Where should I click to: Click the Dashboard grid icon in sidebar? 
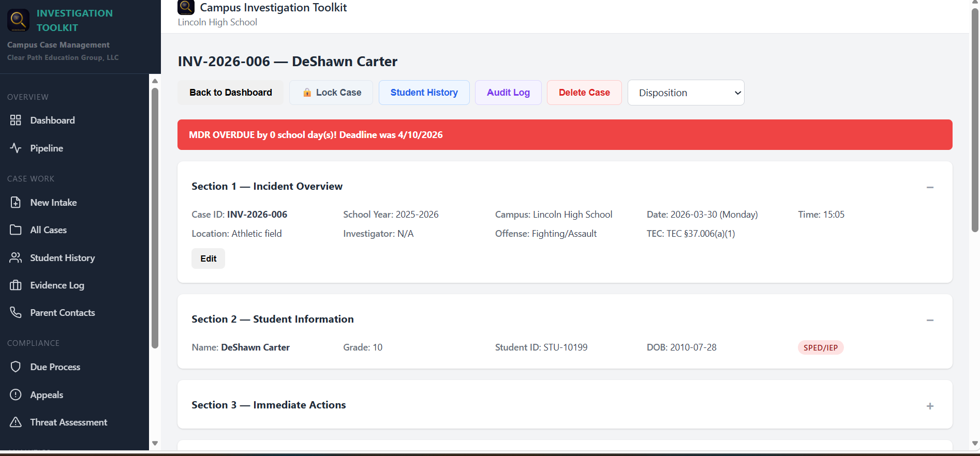[x=16, y=120]
